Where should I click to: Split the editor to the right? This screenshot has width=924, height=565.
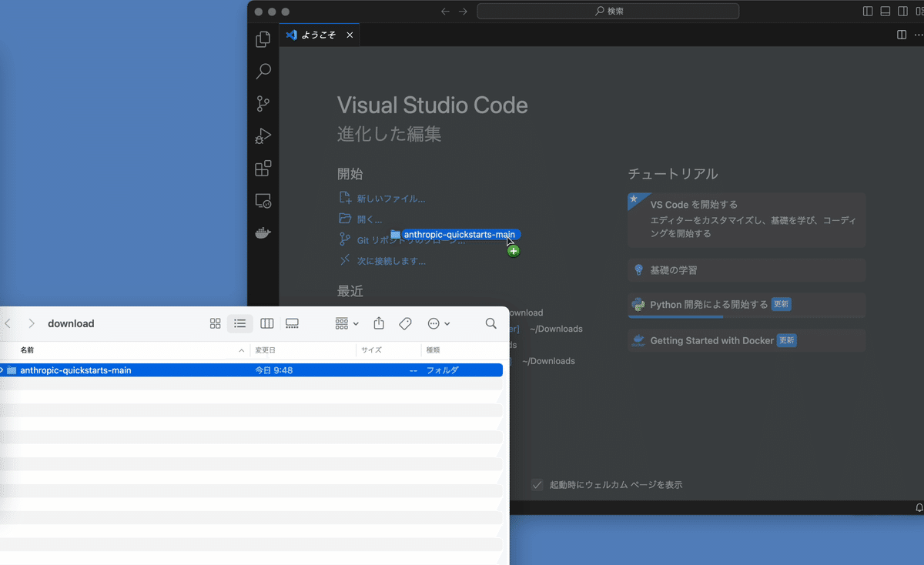click(x=902, y=35)
